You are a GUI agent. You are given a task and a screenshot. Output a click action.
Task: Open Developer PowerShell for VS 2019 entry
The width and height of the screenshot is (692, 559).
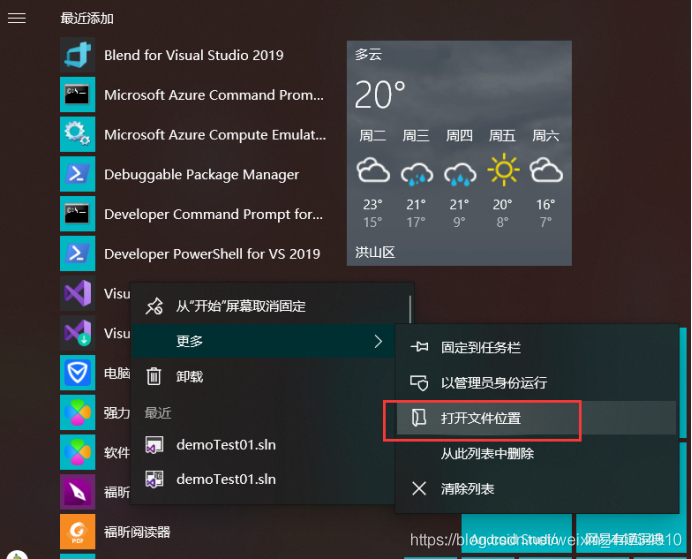194,253
